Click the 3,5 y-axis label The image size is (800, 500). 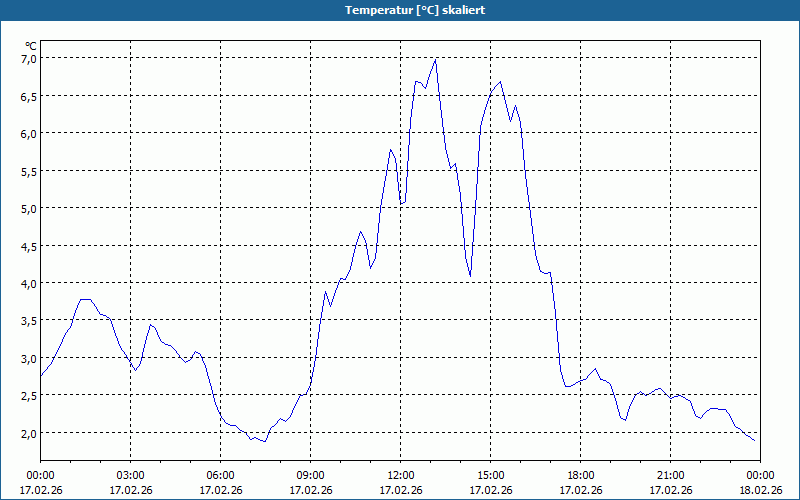coord(29,321)
